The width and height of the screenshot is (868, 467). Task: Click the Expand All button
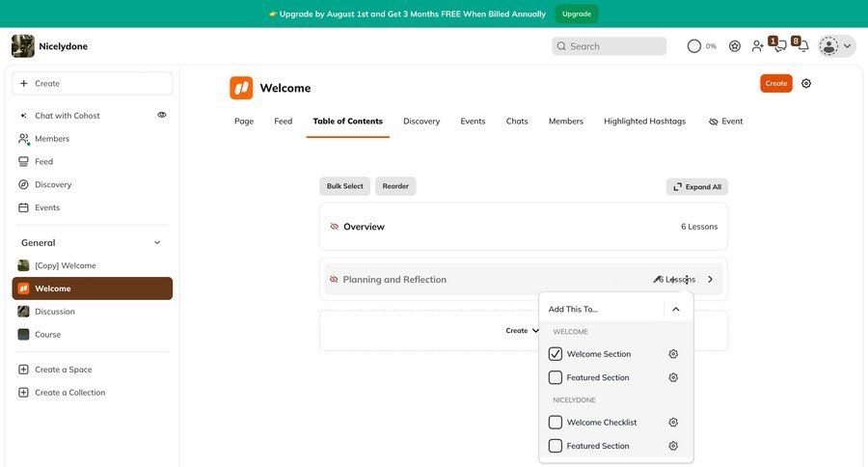point(697,186)
